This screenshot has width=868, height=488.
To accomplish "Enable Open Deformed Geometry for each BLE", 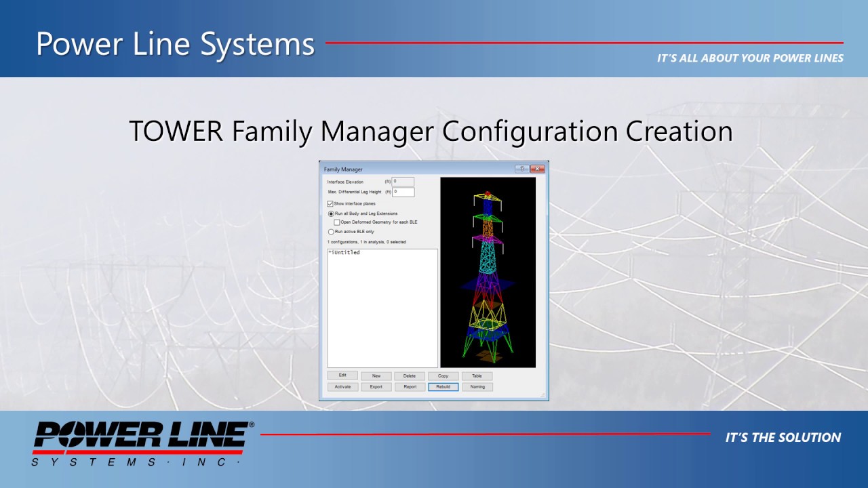I will point(337,222).
